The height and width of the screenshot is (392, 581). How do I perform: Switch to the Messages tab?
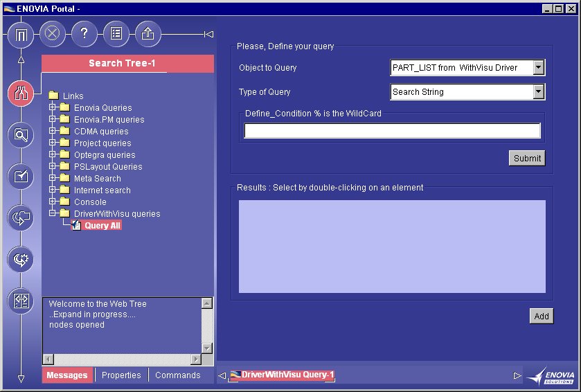pyautogui.click(x=67, y=375)
